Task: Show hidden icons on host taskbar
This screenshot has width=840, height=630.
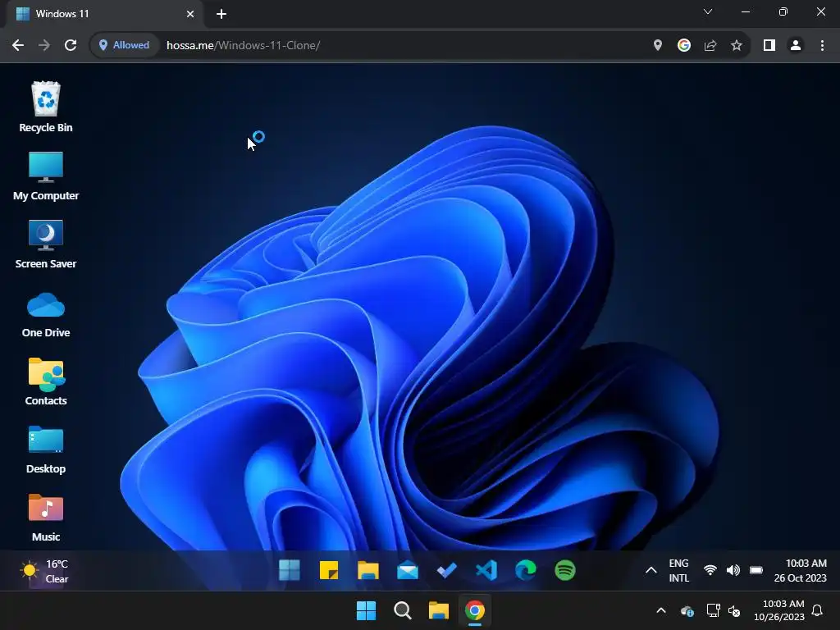Action: point(661,610)
